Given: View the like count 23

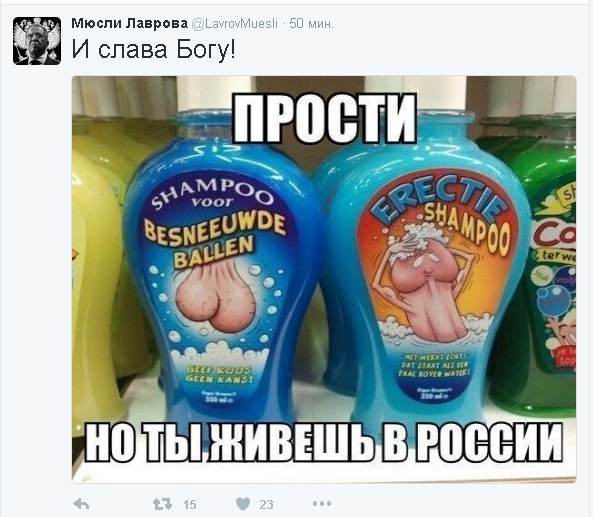Looking at the screenshot, I should point(266,504).
